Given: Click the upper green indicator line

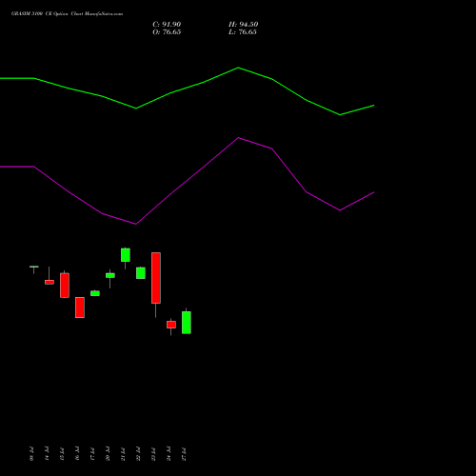Looking at the screenshot, I should 188,88.
